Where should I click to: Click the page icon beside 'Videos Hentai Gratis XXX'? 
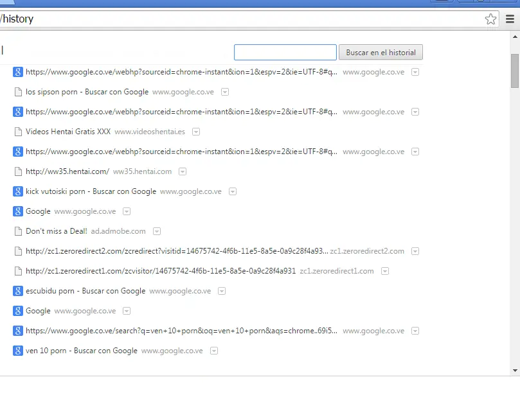pyautogui.click(x=18, y=132)
